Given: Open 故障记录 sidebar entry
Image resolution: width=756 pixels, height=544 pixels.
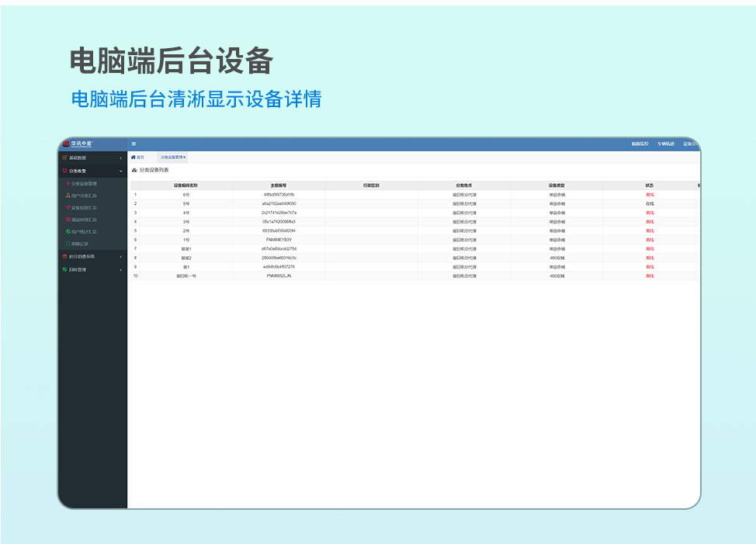Looking at the screenshot, I should [81, 244].
